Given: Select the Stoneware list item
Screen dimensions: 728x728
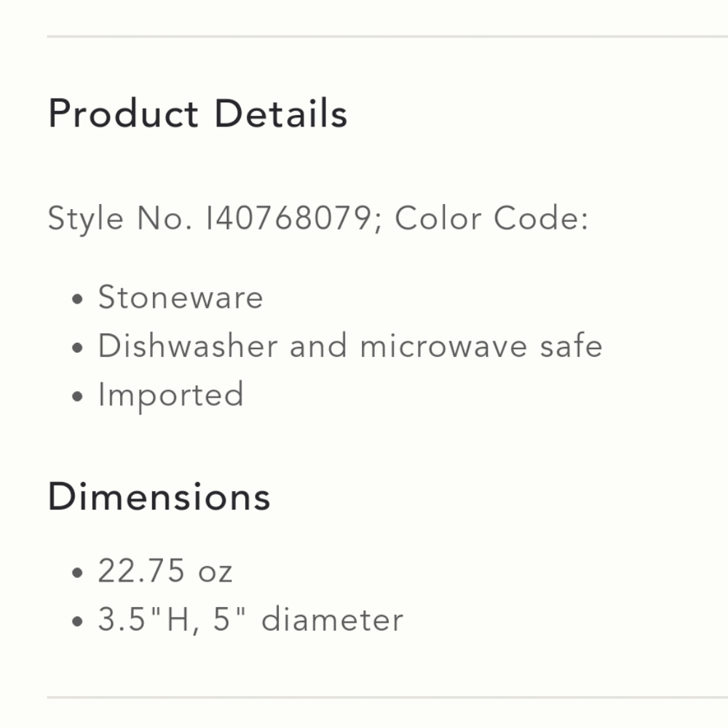Looking at the screenshot, I should (x=181, y=298).
